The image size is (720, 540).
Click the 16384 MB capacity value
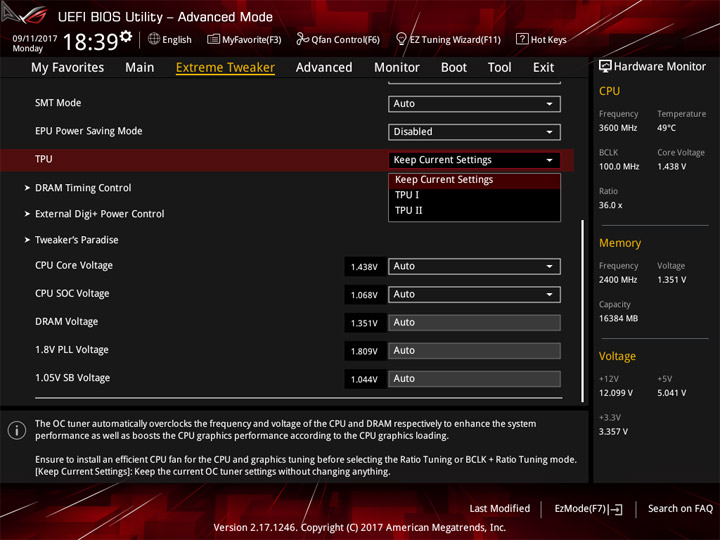pyautogui.click(x=618, y=318)
